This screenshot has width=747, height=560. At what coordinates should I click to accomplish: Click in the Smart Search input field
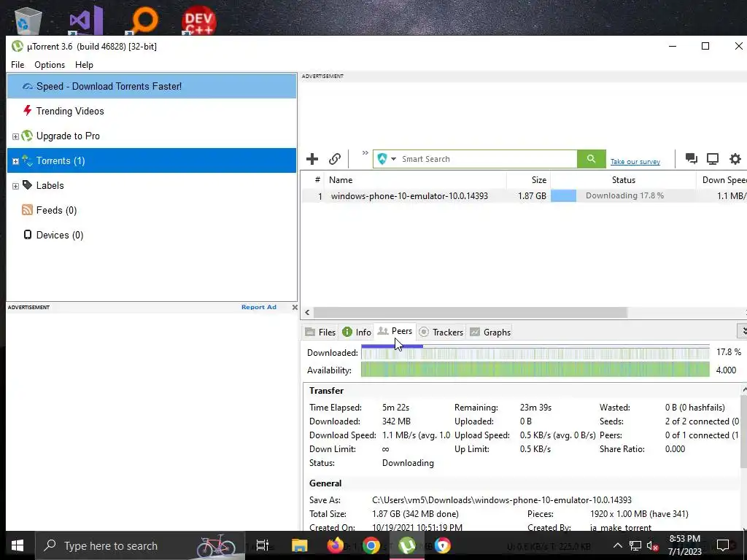click(488, 159)
